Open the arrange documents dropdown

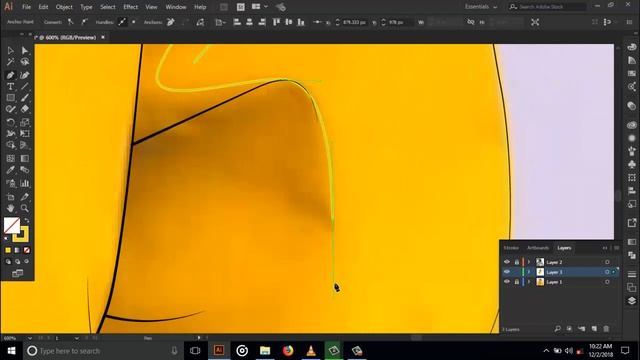click(x=260, y=7)
